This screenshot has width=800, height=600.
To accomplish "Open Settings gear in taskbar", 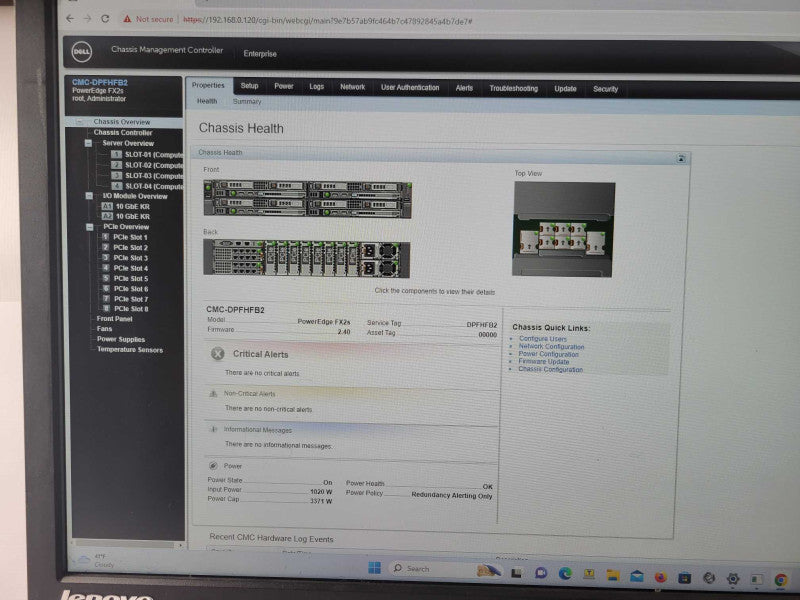I will point(733,579).
